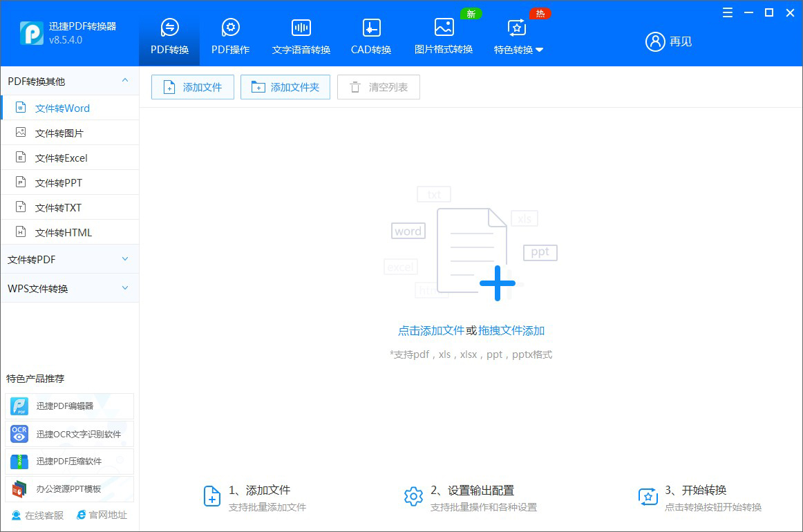Open the hamburger menu near window controls
Image resolution: width=803 pixels, height=532 pixels.
click(x=727, y=12)
